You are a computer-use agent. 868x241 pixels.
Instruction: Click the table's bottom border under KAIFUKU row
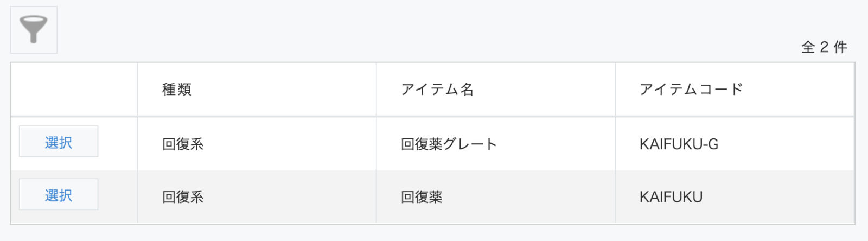pyautogui.click(x=432, y=224)
